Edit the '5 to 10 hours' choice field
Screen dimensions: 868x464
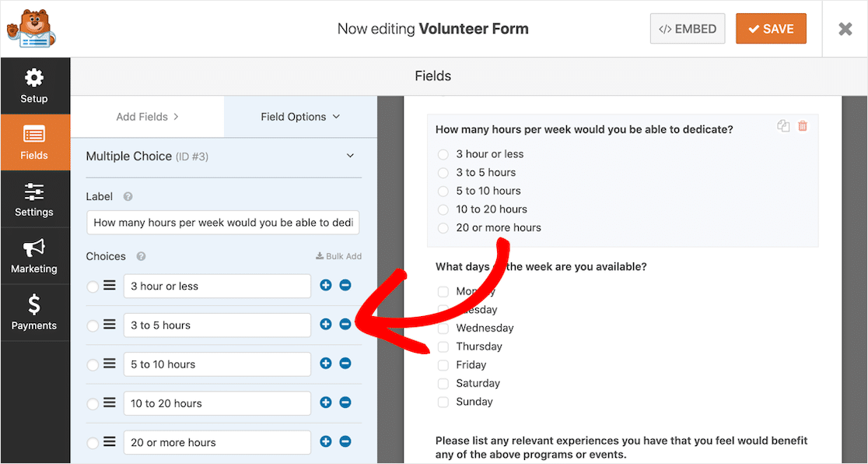coord(217,364)
